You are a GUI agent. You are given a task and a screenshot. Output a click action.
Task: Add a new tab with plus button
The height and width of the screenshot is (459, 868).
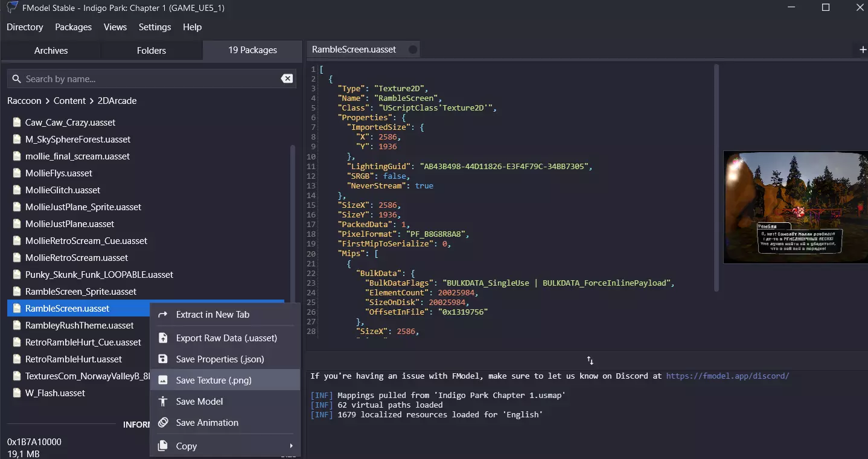click(863, 50)
